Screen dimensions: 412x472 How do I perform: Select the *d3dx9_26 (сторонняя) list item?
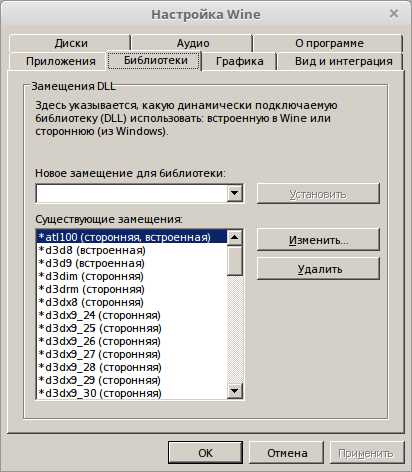132,341
